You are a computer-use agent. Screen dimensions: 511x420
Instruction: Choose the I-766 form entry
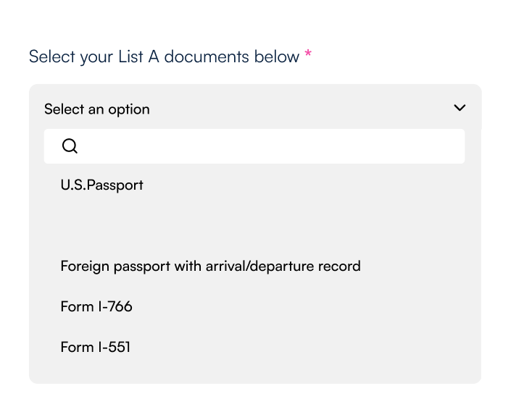pyautogui.click(x=96, y=306)
